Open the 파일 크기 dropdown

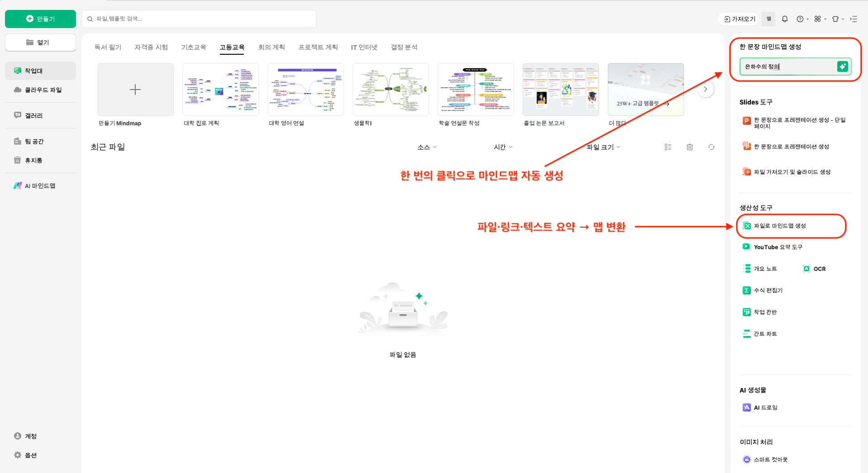[x=602, y=147]
